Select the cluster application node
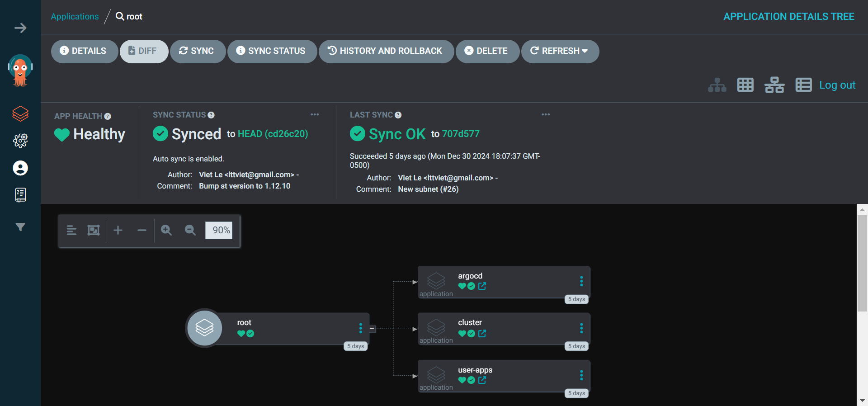The image size is (868, 406). [x=504, y=329]
